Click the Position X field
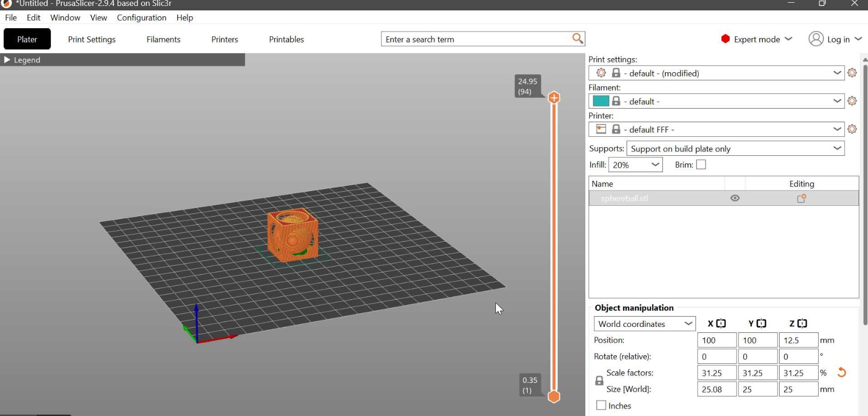 (x=717, y=340)
